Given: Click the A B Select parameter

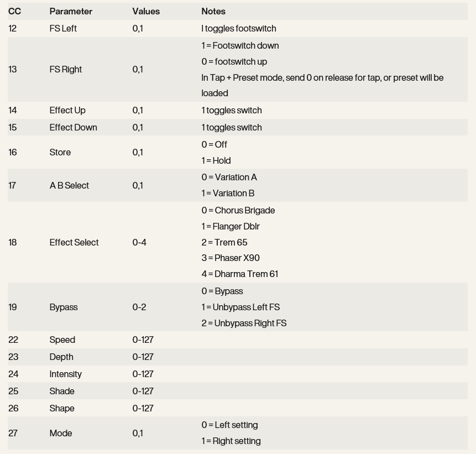Looking at the screenshot, I should [x=69, y=185].
